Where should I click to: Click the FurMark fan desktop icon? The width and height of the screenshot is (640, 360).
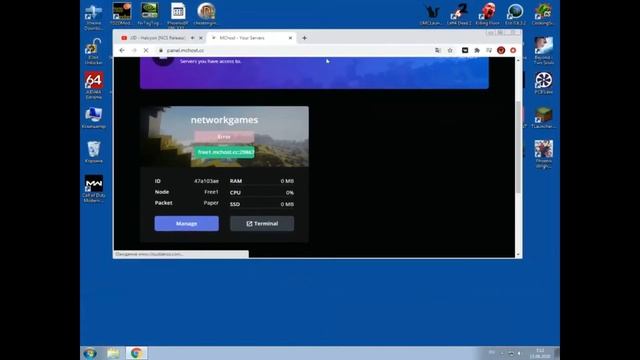pos(544,83)
